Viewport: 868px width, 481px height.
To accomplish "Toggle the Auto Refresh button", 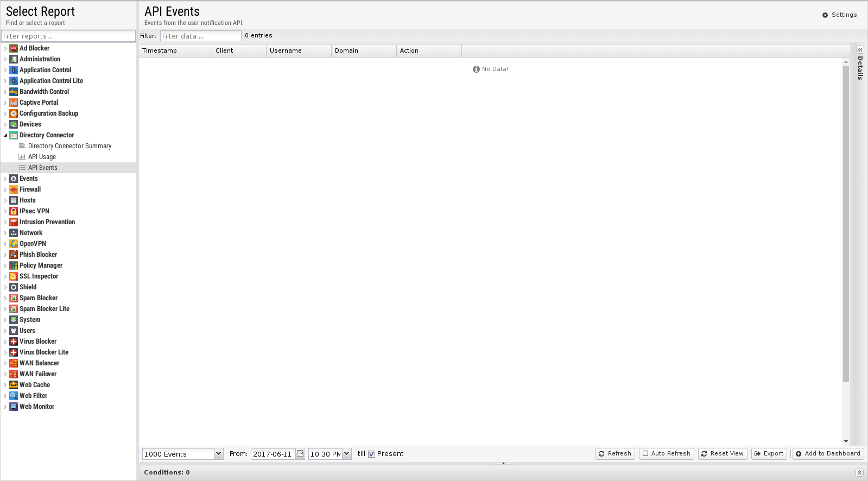I will (x=666, y=453).
